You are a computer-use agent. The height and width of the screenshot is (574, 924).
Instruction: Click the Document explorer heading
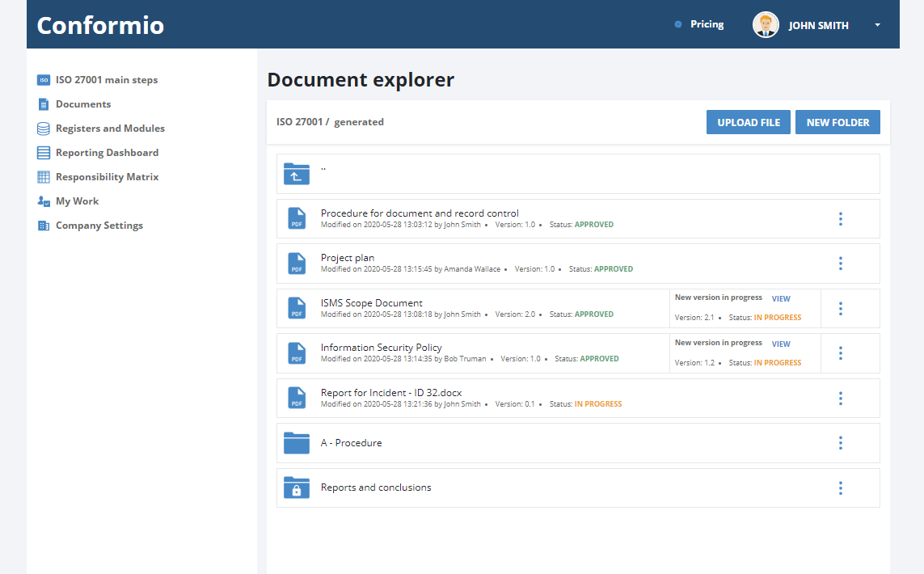pyautogui.click(x=361, y=79)
